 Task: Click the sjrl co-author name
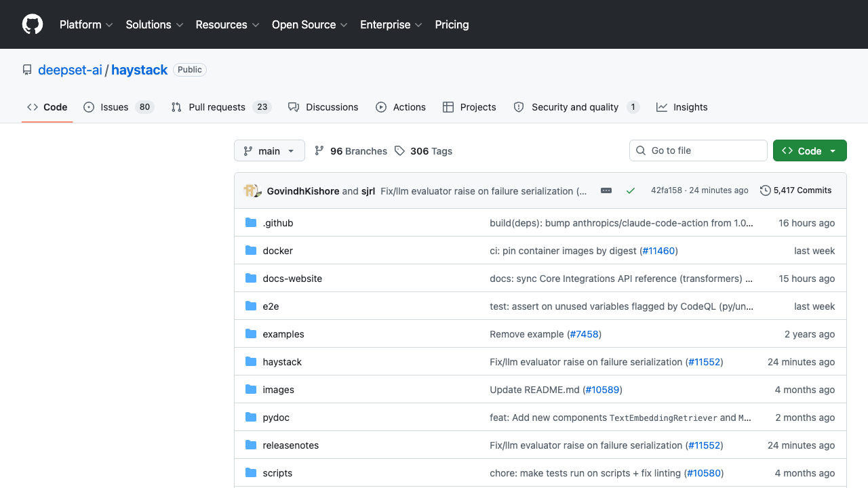click(x=368, y=191)
